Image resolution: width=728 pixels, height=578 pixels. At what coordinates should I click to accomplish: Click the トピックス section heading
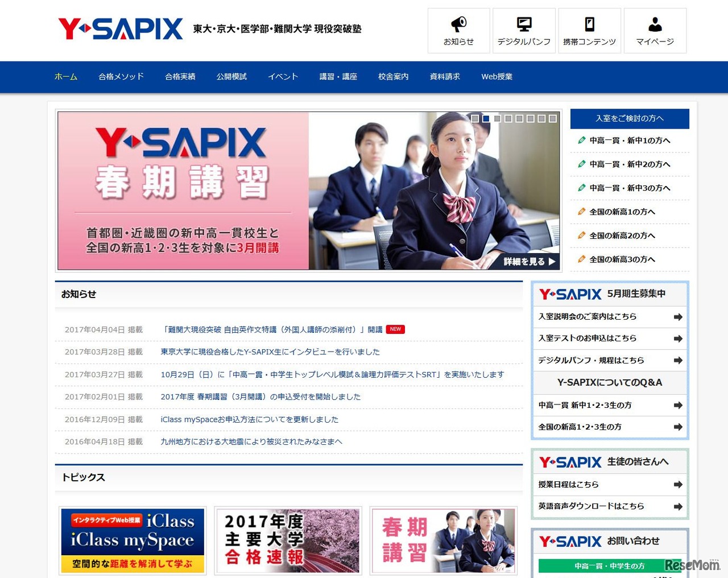point(84,477)
